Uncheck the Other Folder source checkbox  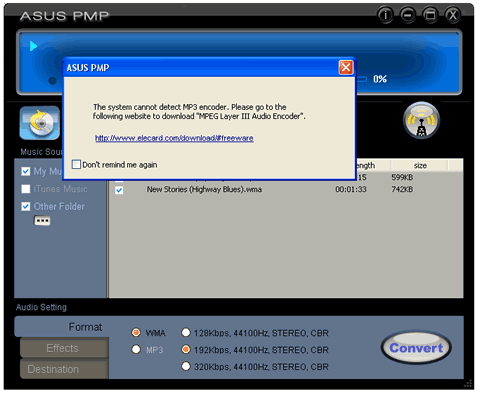pyautogui.click(x=26, y=206)
